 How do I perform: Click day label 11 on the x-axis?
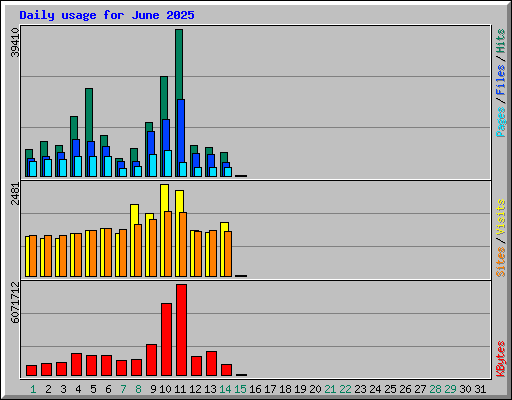[180, 389]
